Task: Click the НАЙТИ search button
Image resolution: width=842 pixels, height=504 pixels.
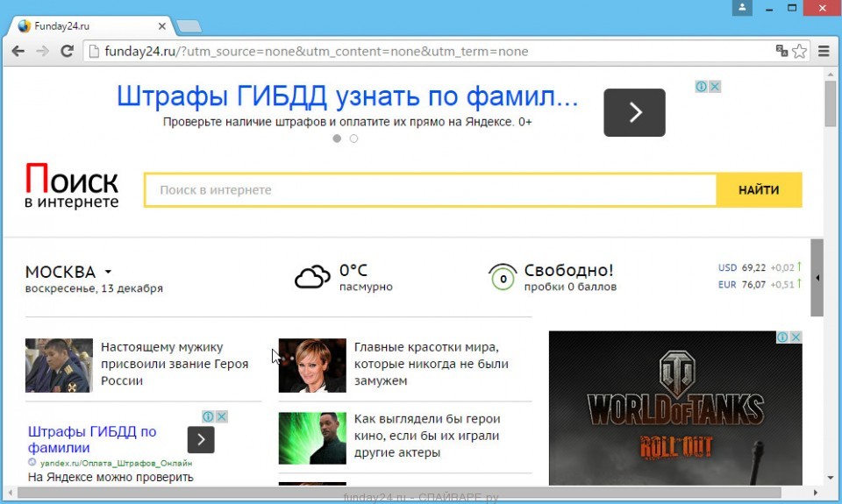Action: (x=759, y=190)
